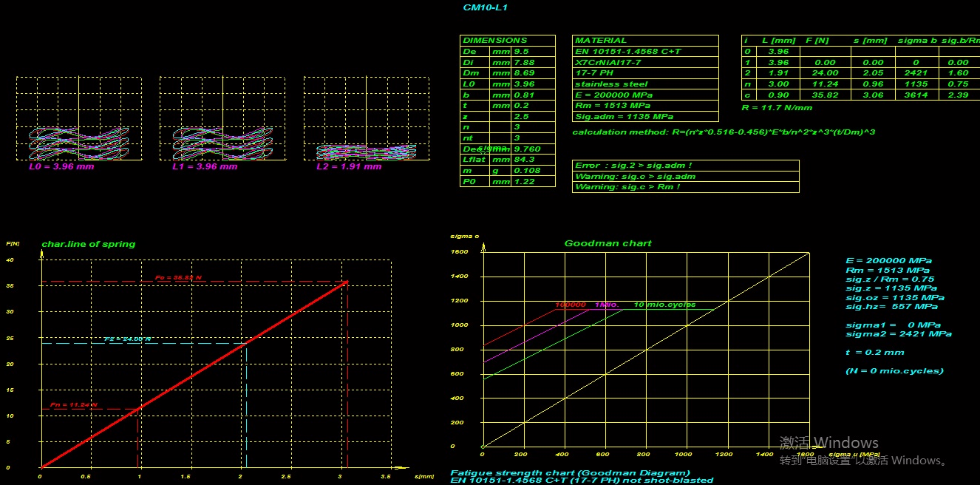
Task: Click the char.line of spring chart title
Action: point(89,244)
